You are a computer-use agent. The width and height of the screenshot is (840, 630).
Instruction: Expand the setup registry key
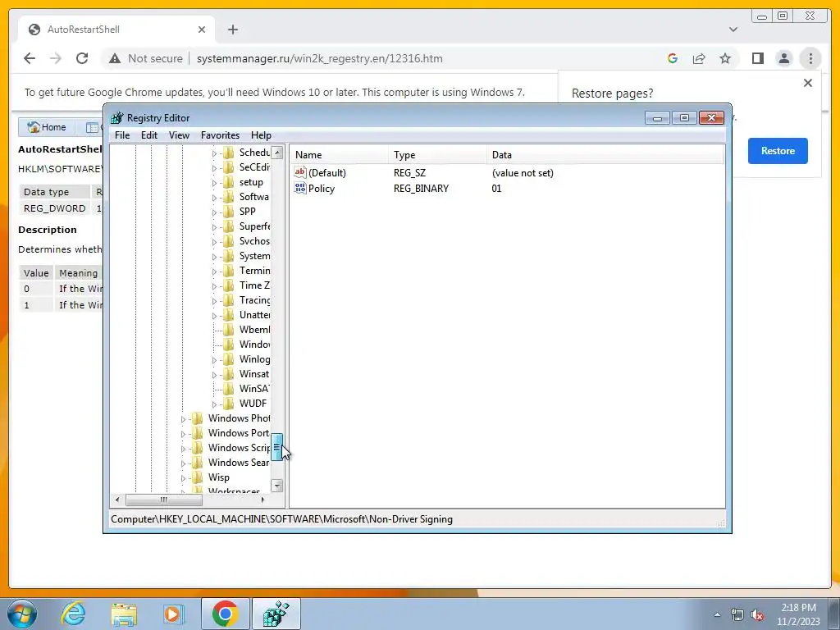[214, 183]
